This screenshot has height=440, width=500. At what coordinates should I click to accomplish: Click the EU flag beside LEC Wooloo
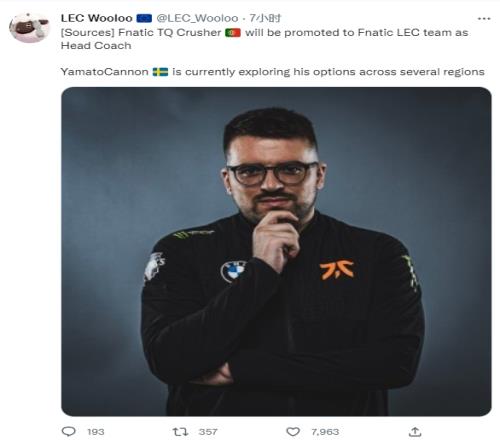(144, 18)
